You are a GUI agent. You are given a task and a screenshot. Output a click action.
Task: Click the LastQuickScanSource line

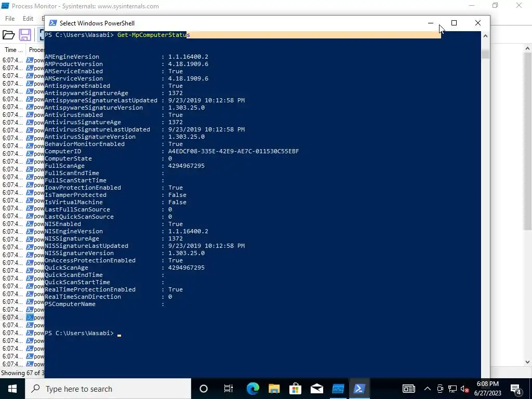[108, 217]
